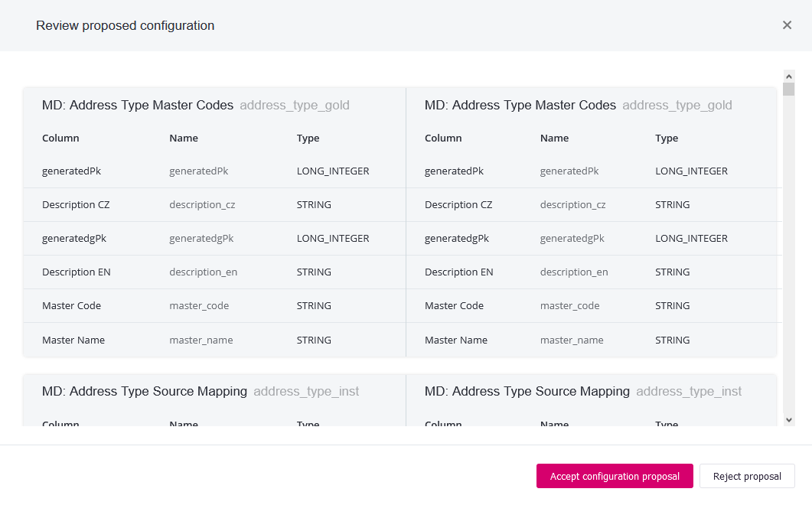Close the Review proposed configuration dialog
This screenshot has width=812, height=505.
[x=787, y=25]
